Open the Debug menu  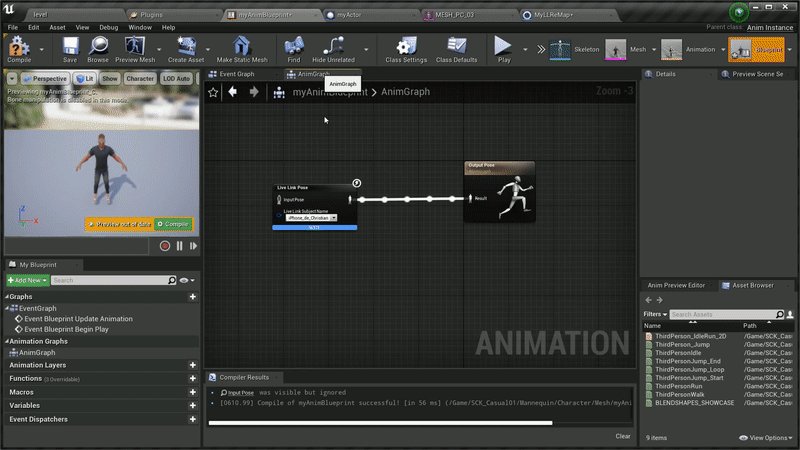coord(108,28)
